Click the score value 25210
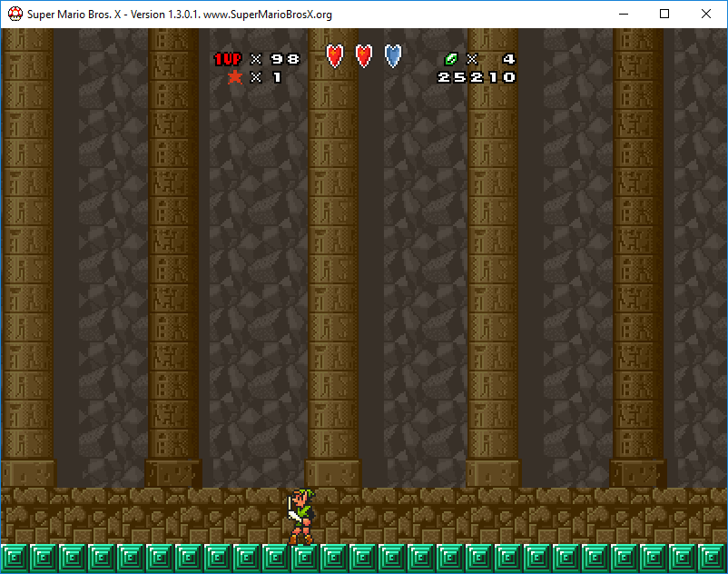This screenshot has width=728, height=574. click(477, 77)
